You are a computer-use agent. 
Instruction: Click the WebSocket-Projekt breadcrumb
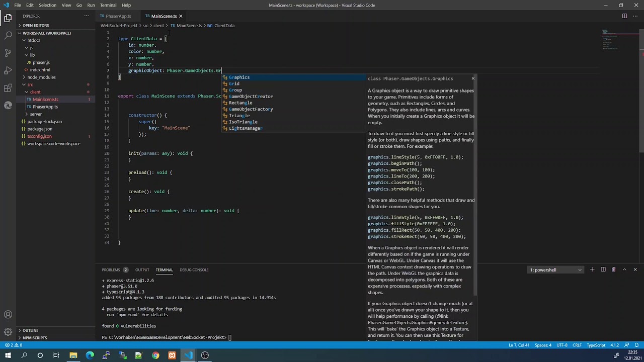pos(119,26)
